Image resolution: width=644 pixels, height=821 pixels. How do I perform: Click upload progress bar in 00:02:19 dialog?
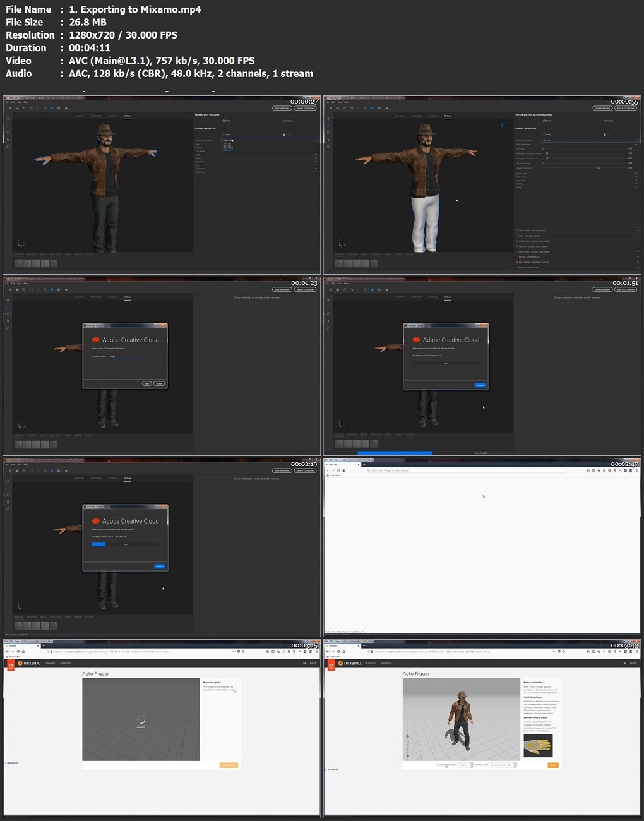pyautogui.click(x=125, y=544)
